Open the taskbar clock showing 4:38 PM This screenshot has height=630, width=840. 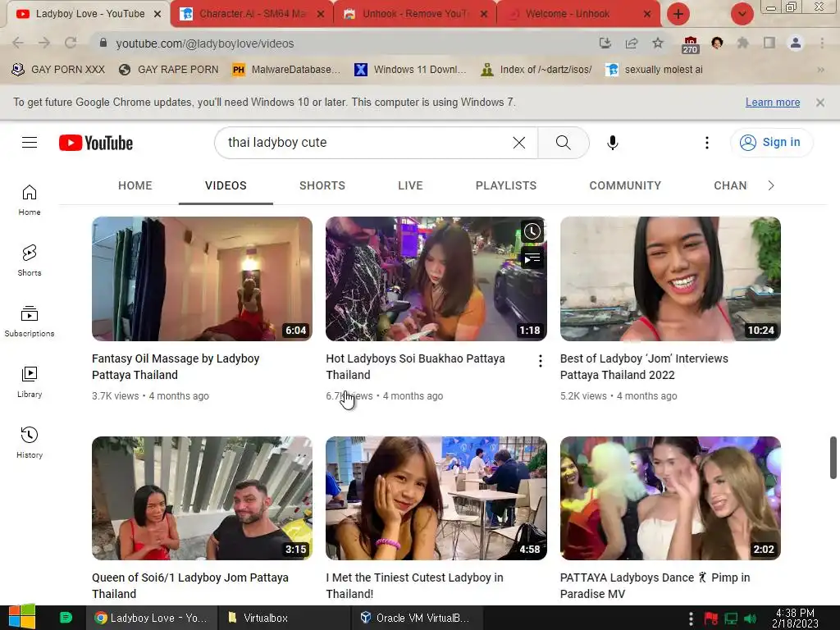(x=795, y=618)
